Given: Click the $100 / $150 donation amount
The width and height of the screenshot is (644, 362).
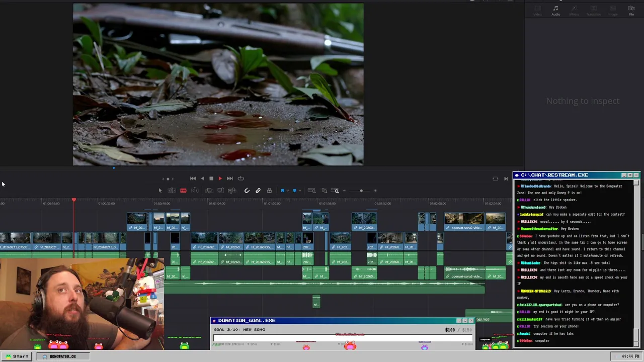Looking at the screenshot, I should [x=459, y=330].
